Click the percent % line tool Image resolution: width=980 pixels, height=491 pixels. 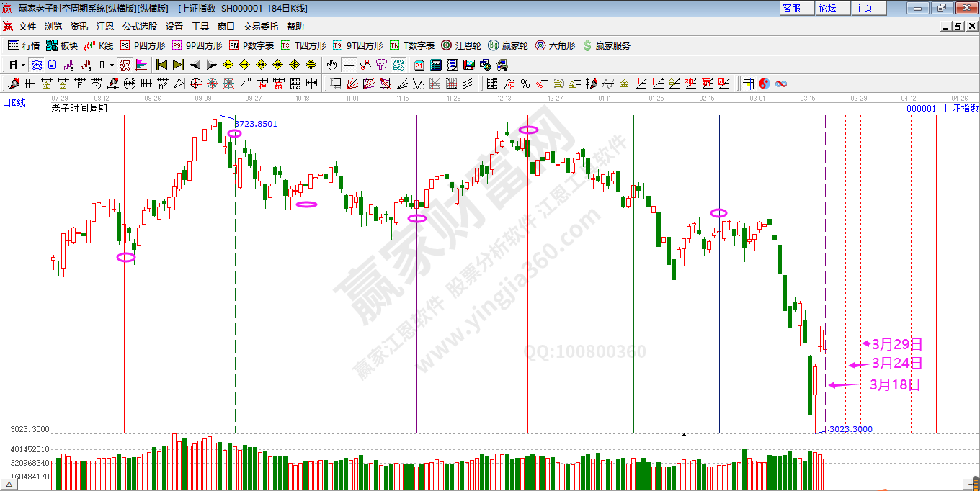[525, 84]
